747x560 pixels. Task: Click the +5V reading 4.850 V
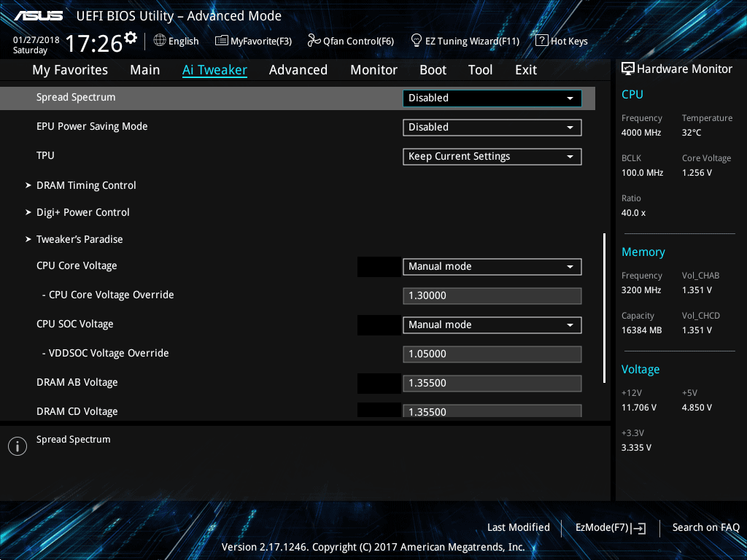click(697, 408)
